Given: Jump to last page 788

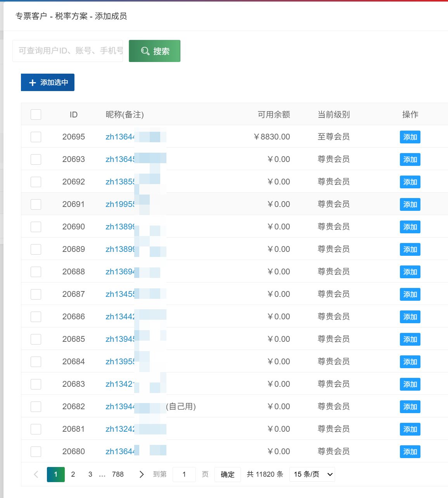Looking at the screenshot, I should tap(118, 474).
